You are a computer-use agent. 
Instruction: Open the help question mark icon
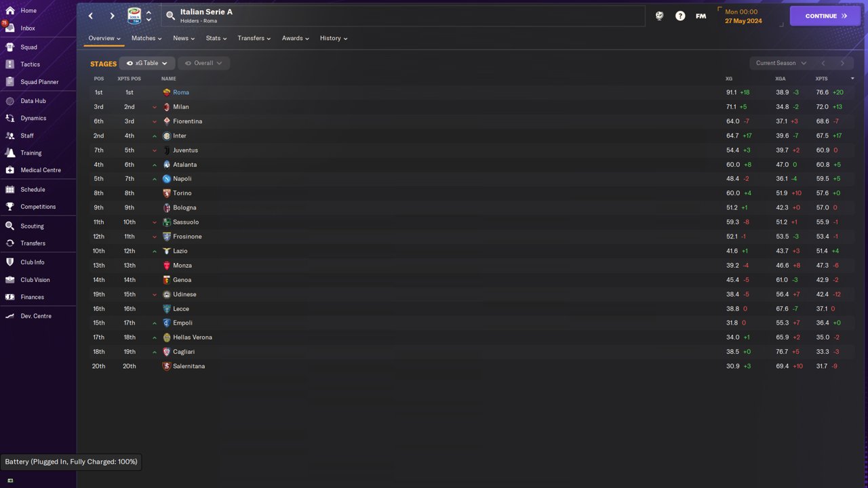(x=680, y=16)
